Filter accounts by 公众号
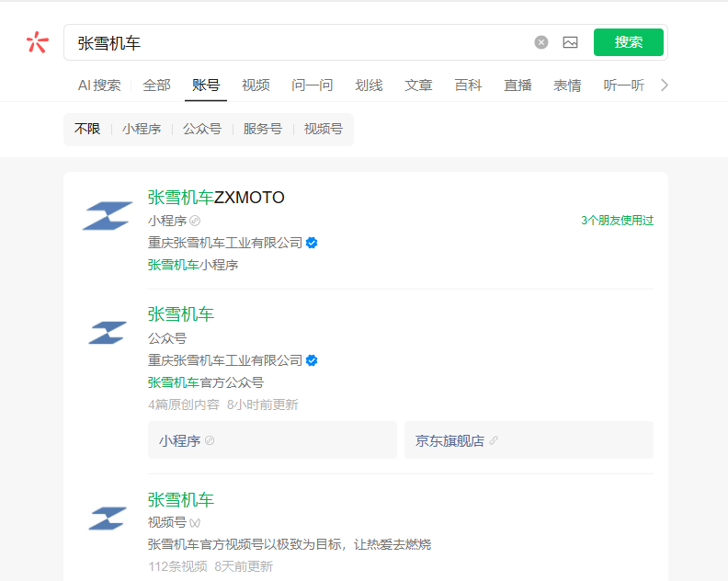Image resolution: width=728 pixels, height=581 pixels. coord(202,129)
